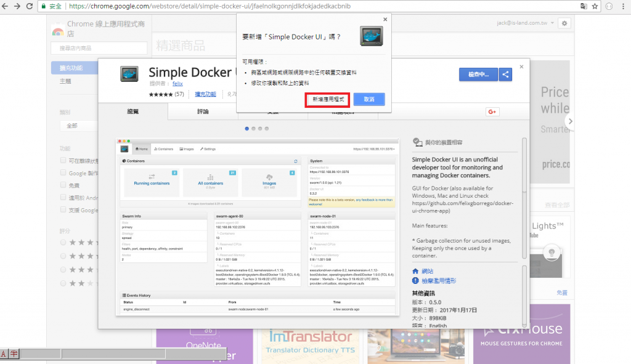Click the '版本： 0.5.0' text
Image resolution: width=631 pixels, height=364 pixels.
(426, 302)
